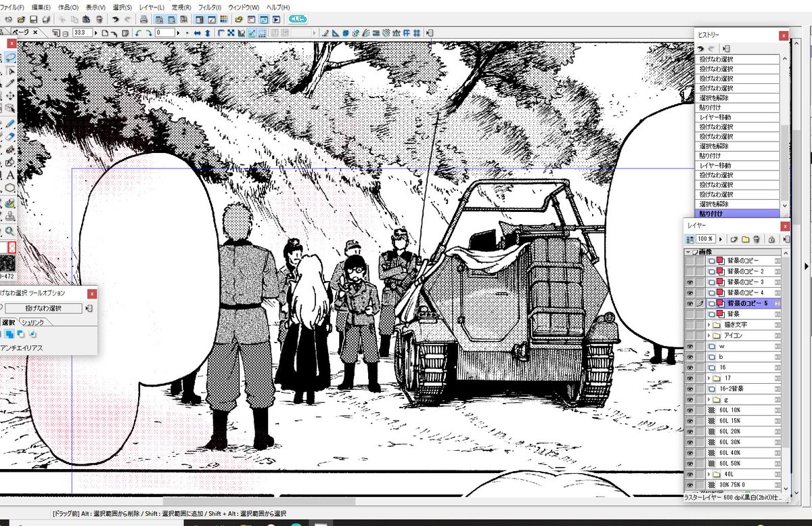Expand the アイコン layer folder
Viewport: 812px width, 526px height.
709,335
